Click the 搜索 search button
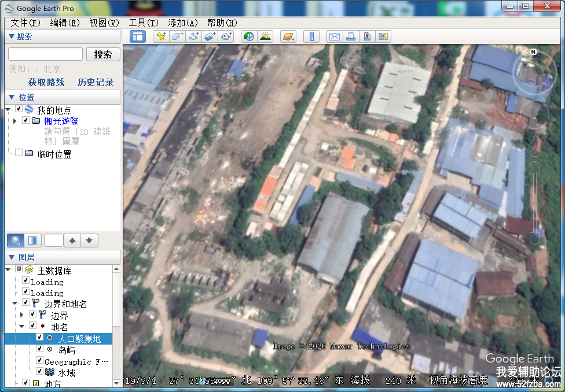This screenshot has height=392, width=565. point(103,54)
